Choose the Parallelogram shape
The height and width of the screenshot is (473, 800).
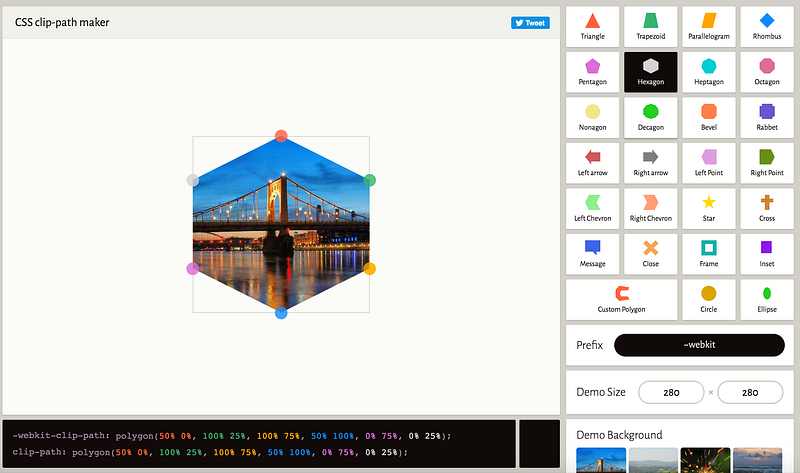(x=709, y=27)
